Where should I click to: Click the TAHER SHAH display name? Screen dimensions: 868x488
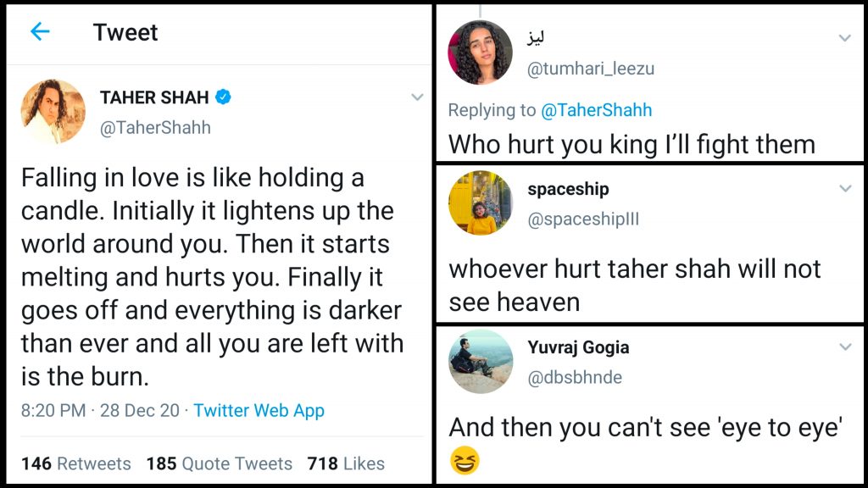click(x=154, y=97)
